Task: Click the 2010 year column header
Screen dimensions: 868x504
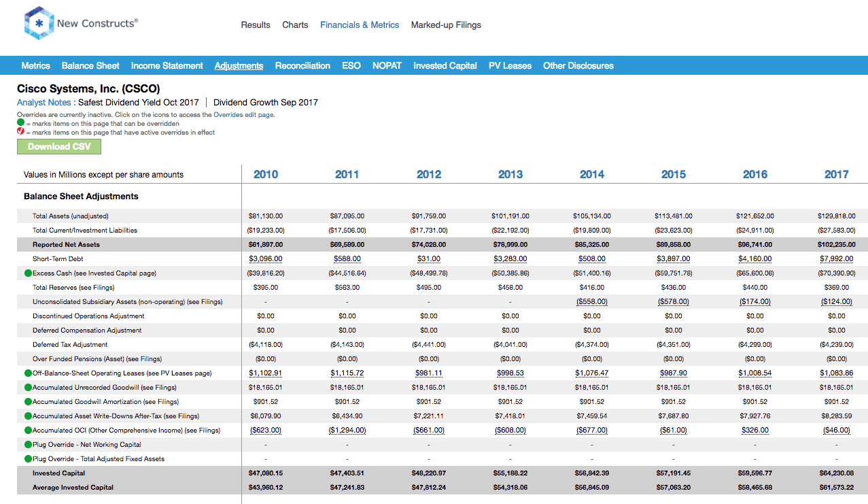Action: (x=266, y=175)
